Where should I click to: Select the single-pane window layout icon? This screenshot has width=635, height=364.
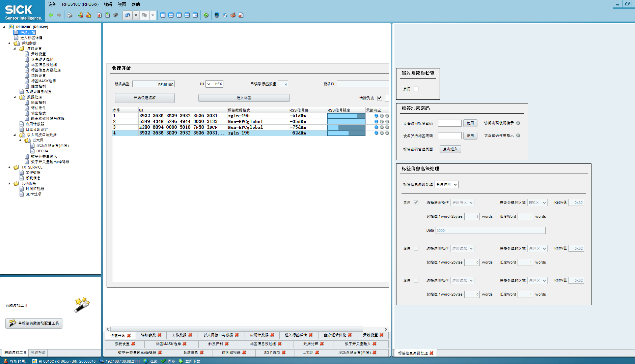163,15
